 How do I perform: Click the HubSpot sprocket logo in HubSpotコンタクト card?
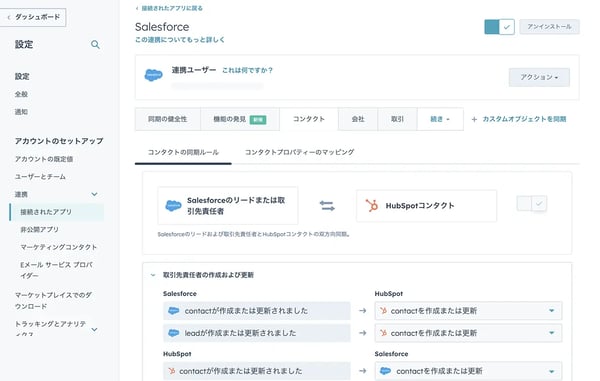tap(372, 205)
